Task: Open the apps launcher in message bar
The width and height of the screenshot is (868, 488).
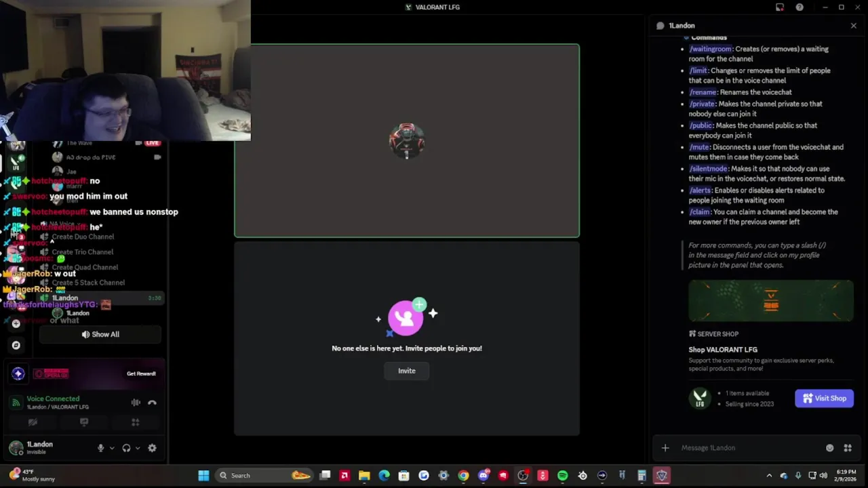Action: (x=848, y=448)
